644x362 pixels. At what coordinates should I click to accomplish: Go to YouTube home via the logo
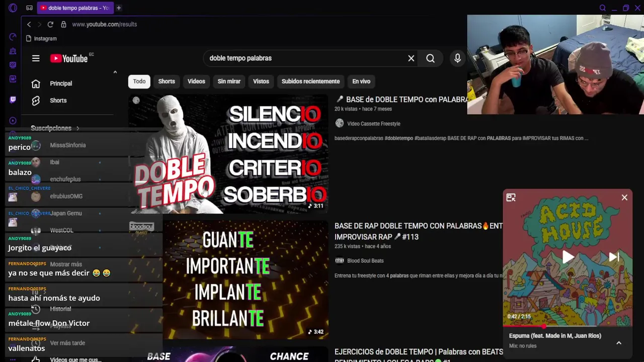(x=69, y=58)
